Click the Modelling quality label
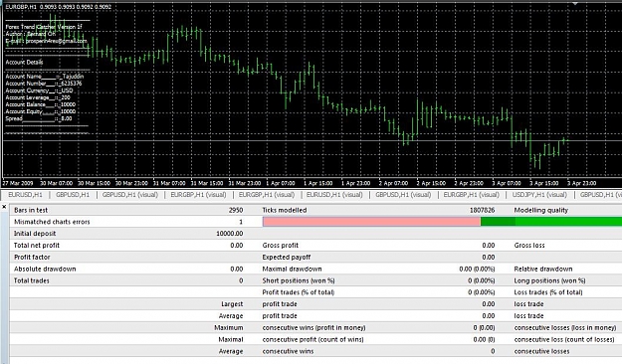This screenshot has width=622, height=364. [541, 210]
